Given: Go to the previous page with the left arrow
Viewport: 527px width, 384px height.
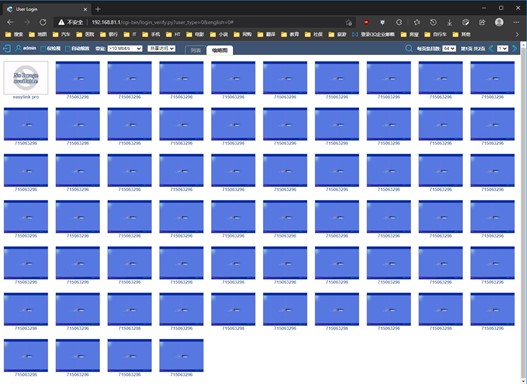Looking at the screenshot, I should pos(491,49).
